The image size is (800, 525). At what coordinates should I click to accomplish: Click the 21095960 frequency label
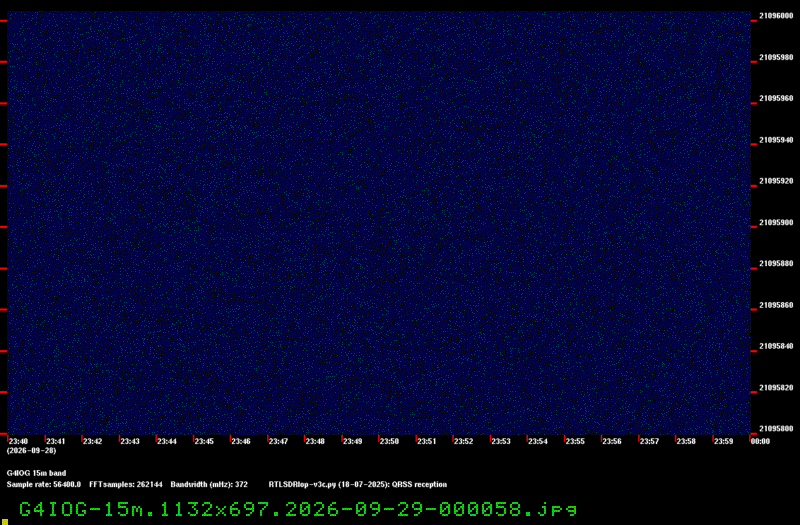coord(776,98)
